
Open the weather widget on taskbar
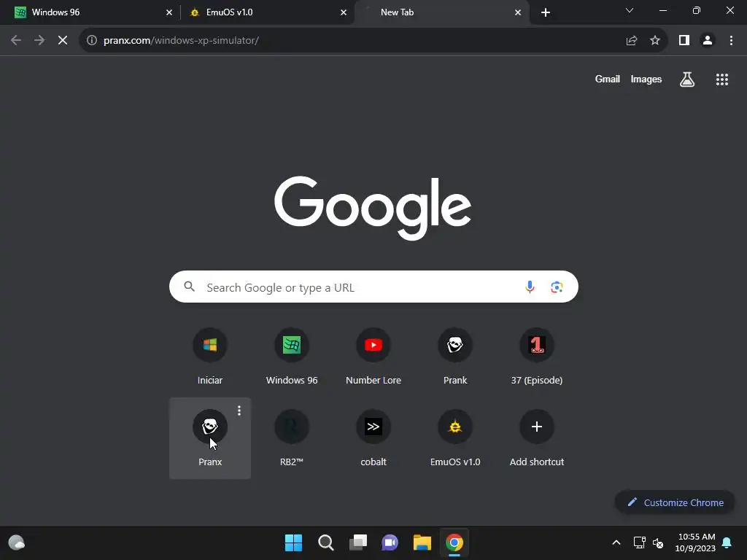[17, 542]
